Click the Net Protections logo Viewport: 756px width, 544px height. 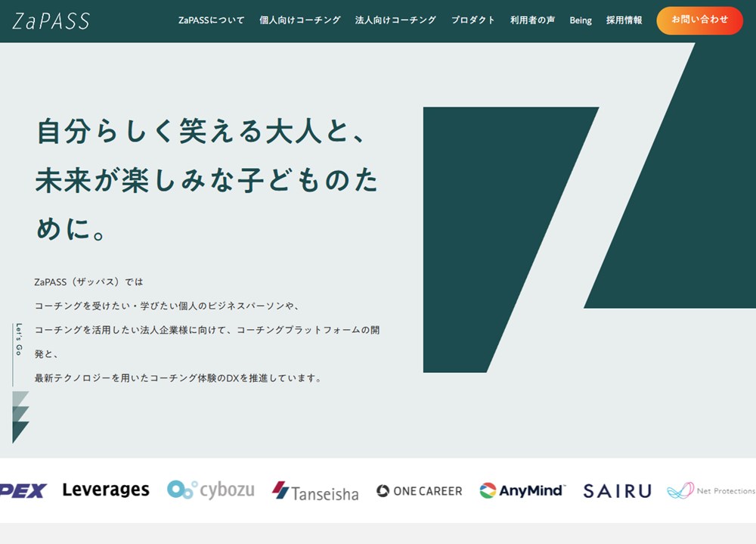click(711, 490)
